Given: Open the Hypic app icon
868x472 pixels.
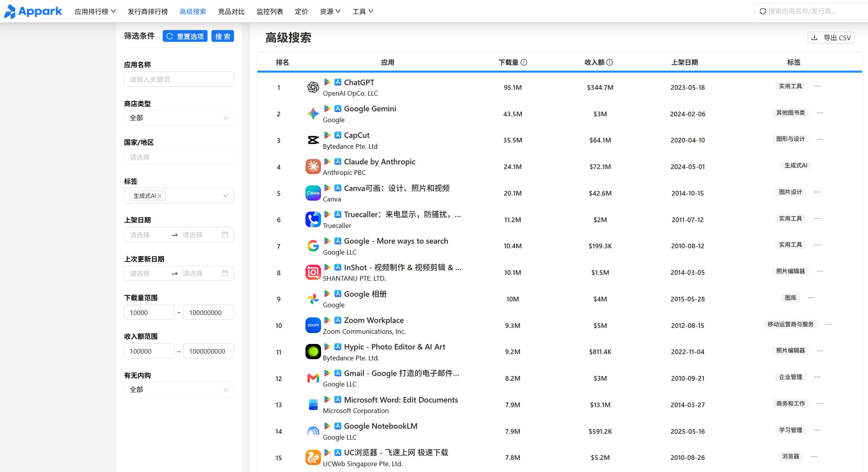Looking at the screenshot, I should tap(313, 352).
